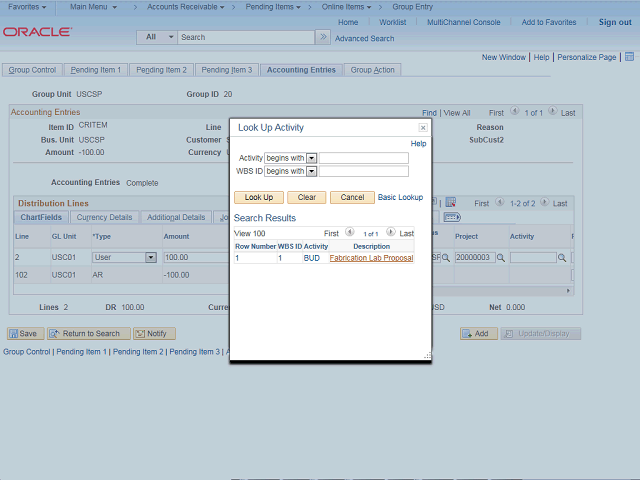
Task: Click Pending Item 1 footer link
Action: click(x=81, y=351)
